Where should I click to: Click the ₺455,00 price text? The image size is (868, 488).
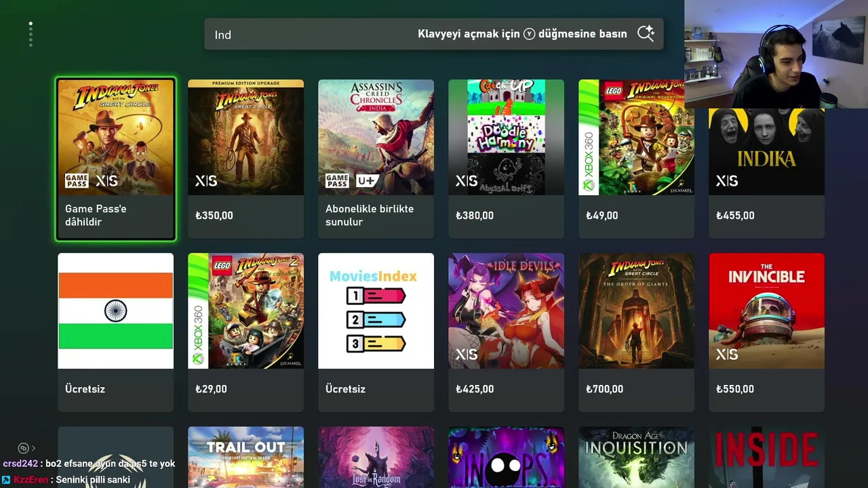[735, 216]
